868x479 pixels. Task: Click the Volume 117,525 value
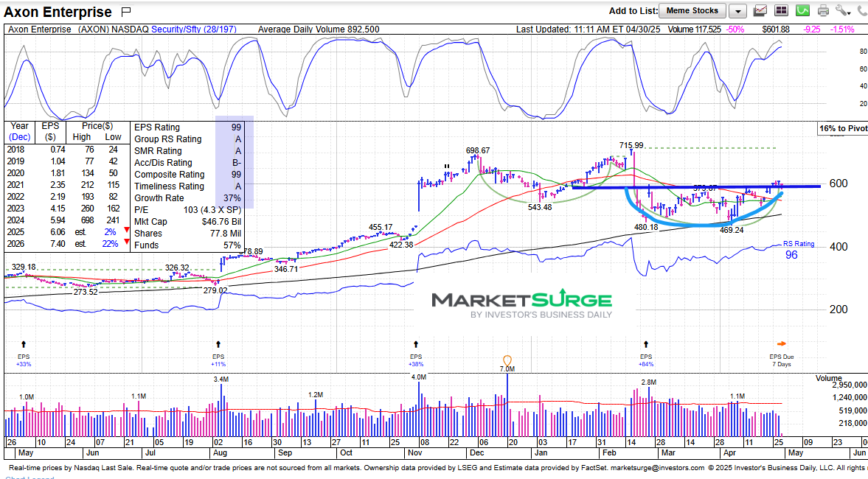694,29
